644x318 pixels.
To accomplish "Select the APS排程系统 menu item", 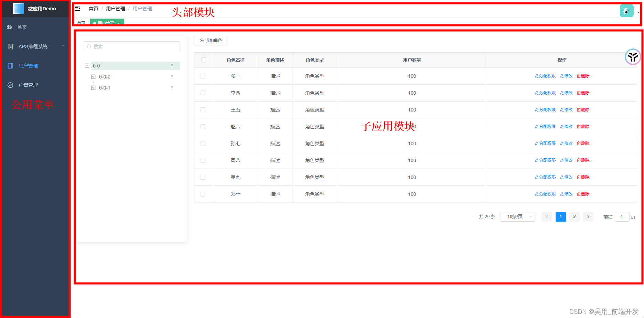I will (35, 46).
